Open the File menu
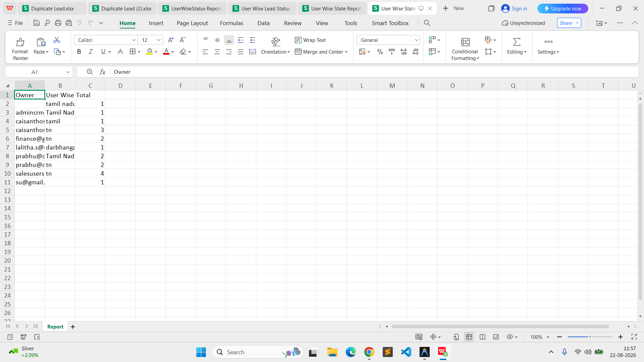 coord(15,23)
